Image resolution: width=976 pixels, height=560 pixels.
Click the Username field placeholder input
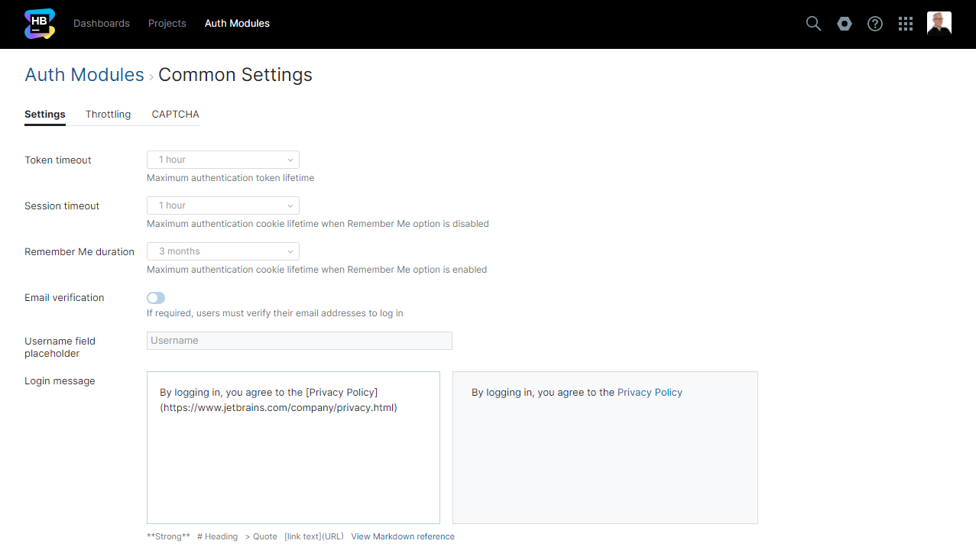point(299,340)
